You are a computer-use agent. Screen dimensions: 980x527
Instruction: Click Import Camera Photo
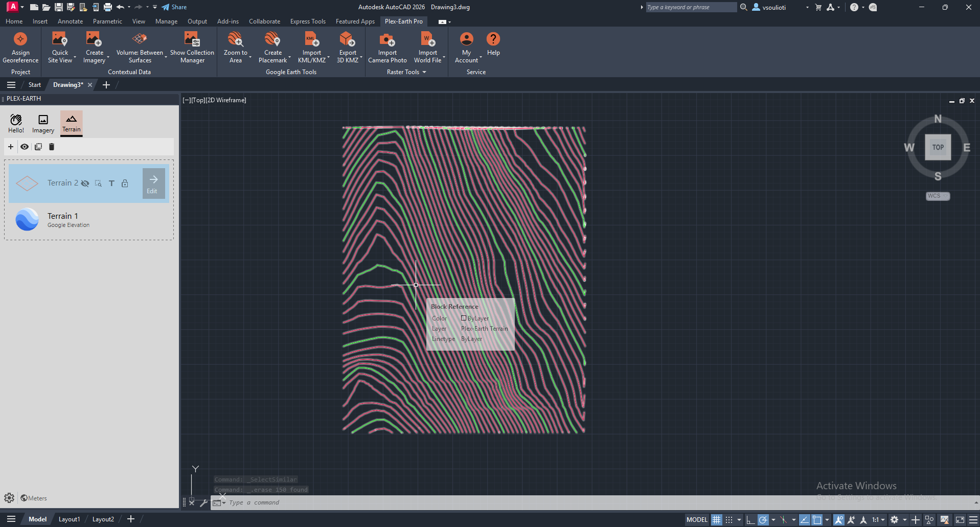(x=388, y=47)
